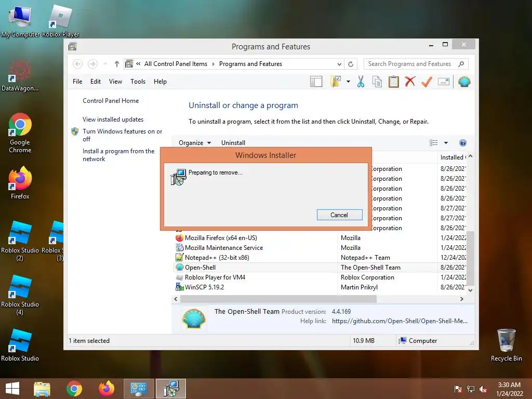The image size is (532, 399).
Task: Open File Explorer from the taskbar
Action: (x=42, y=389)
